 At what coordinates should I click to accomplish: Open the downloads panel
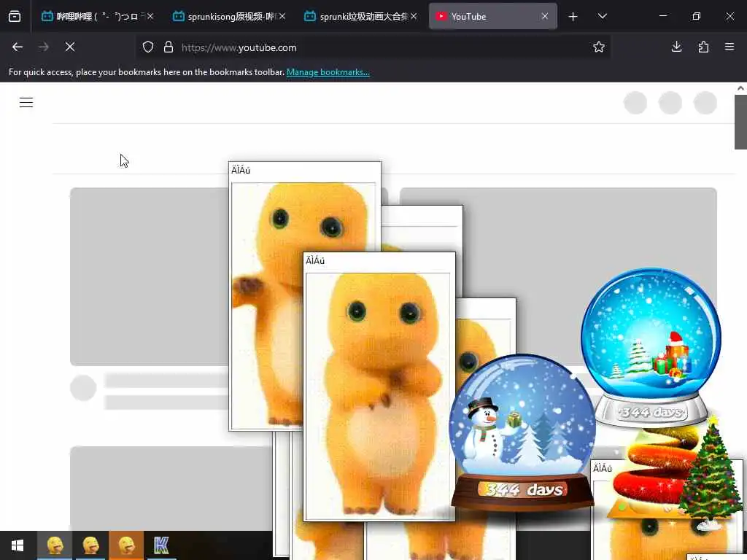pyautogui.click(x=676, y=47)
